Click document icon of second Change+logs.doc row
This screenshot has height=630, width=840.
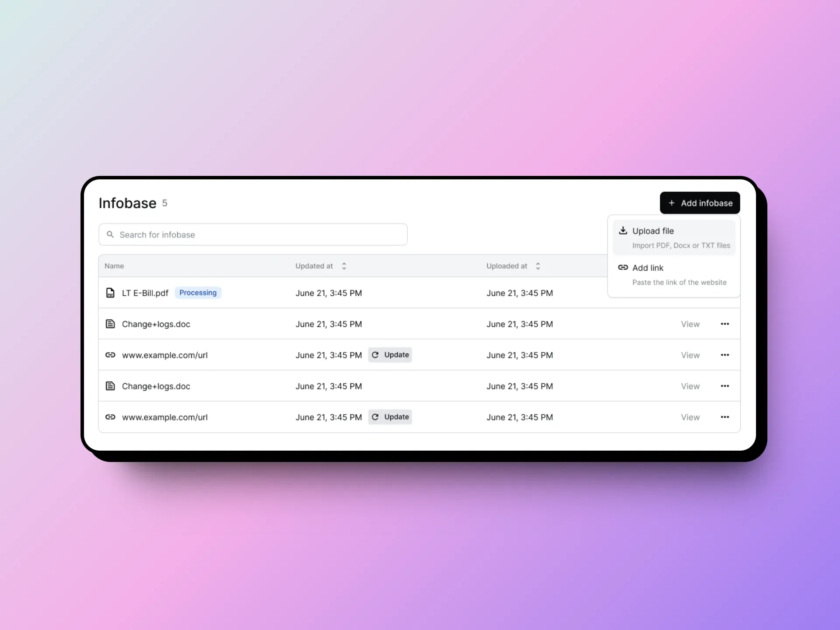coord(110,386)
